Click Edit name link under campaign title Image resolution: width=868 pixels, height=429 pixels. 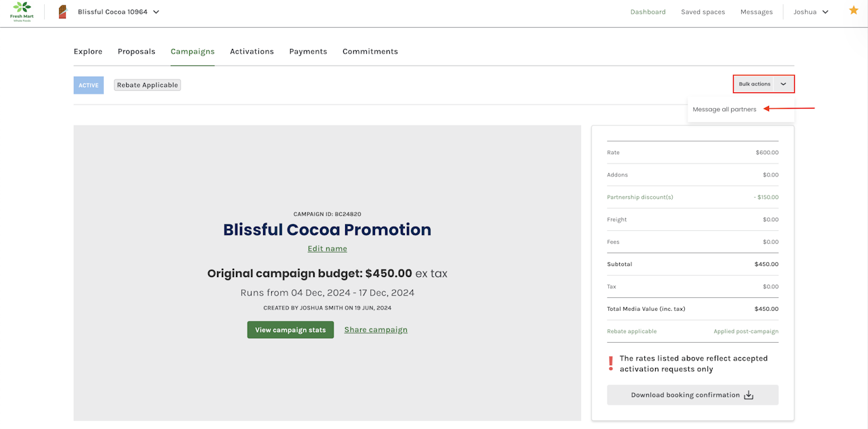pyautogui.click(x=328, y=248)
